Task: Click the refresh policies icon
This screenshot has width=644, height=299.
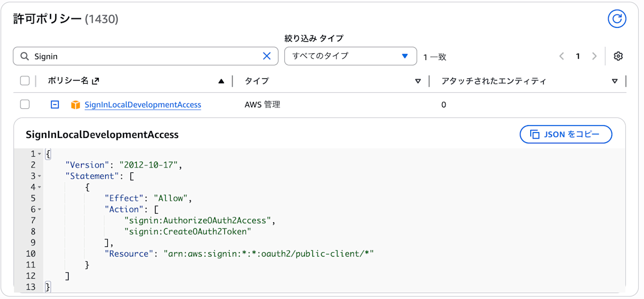Action: 617,19
